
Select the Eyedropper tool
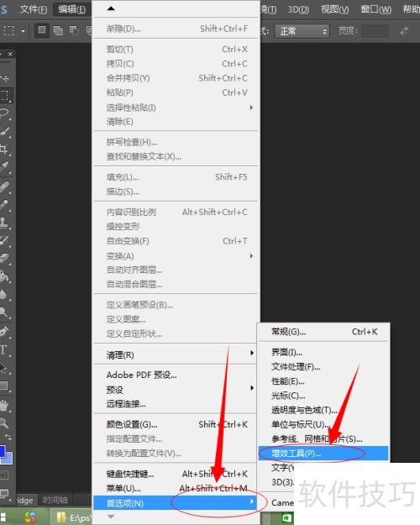(5, 167)
